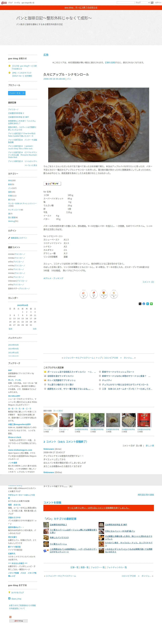Click thumbnail icon beside ライ麦カンパーニュ
Viewport: 162px width, 644px height.
pyautogui.click(x=46, y=544)
